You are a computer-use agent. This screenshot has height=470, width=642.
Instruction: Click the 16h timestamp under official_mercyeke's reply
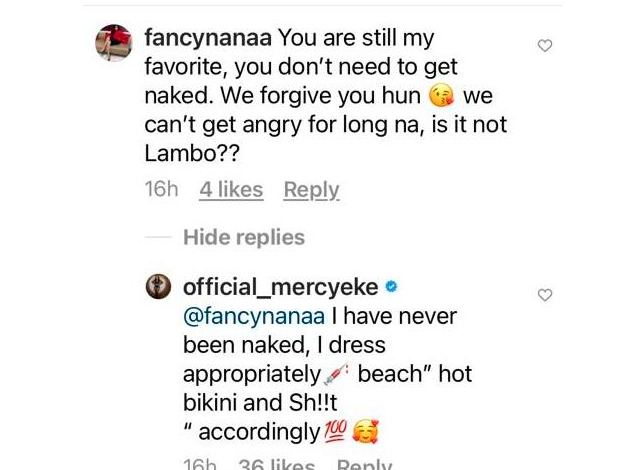point(200,464)
